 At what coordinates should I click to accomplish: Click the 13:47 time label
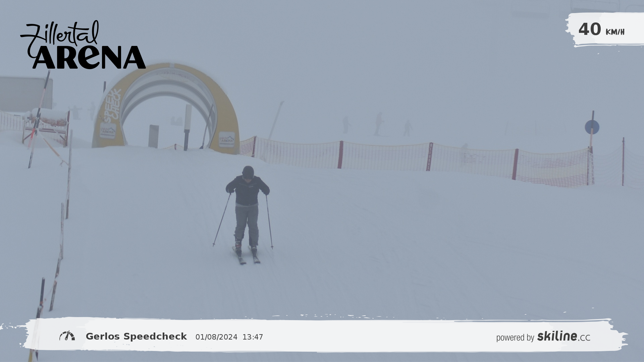[253, 337]
